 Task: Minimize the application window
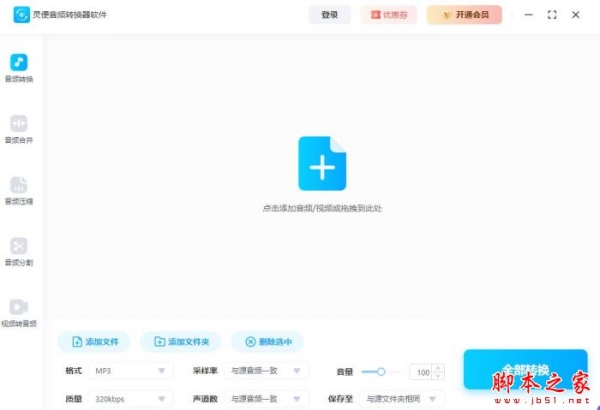pos(528,15)
